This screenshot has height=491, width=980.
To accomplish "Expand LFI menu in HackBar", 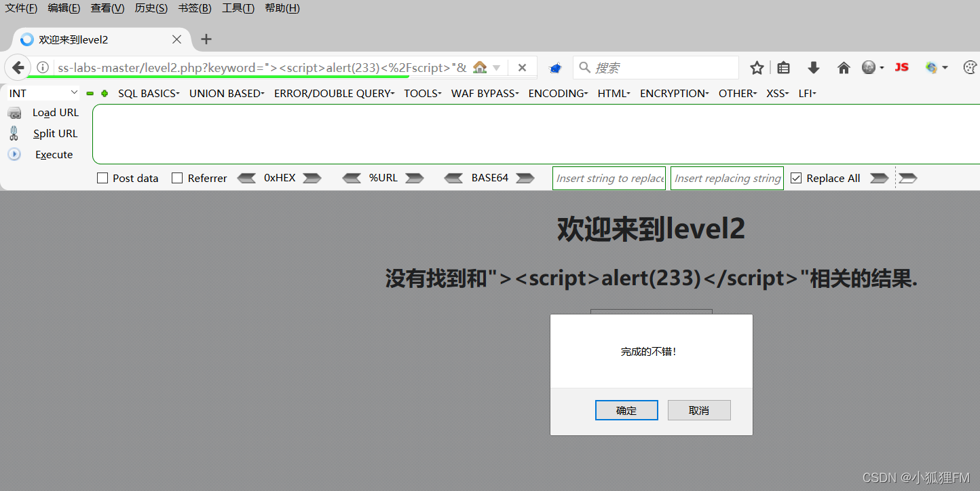I will (808, 94).
